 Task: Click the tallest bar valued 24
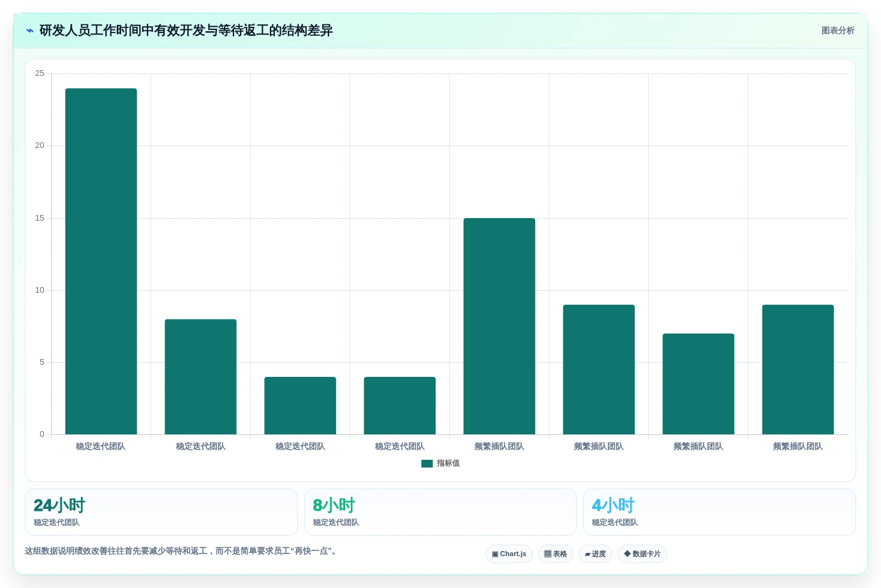tap(101, 261)
